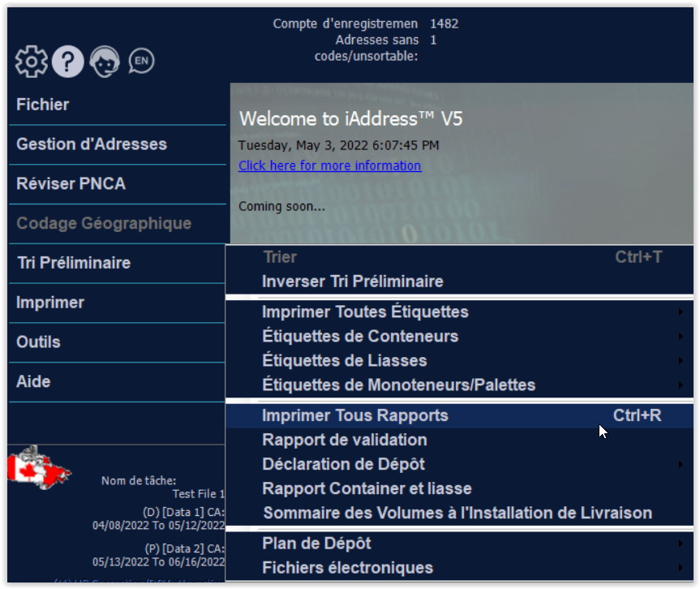The width and height of the screenshot is (700, 589).
Task: Select the Codage Géographique menu item
Action: click(117, 223)
